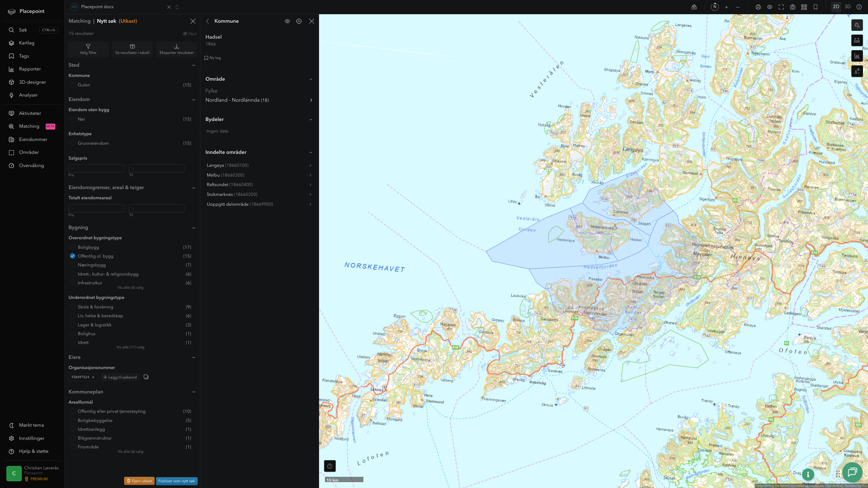868x488 pixels.
Task: Click Totalt eiendomsareal Til input field
Action: pos(157,208)
